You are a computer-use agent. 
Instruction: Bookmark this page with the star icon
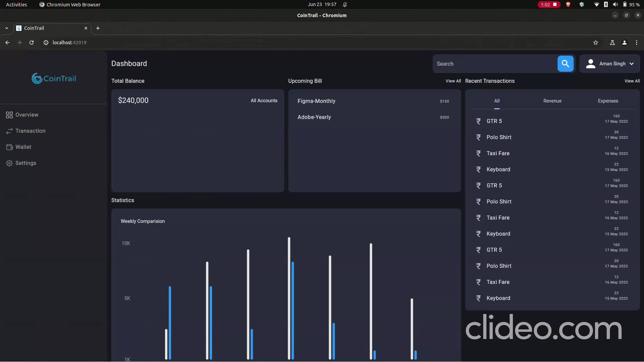coord(596,43)
